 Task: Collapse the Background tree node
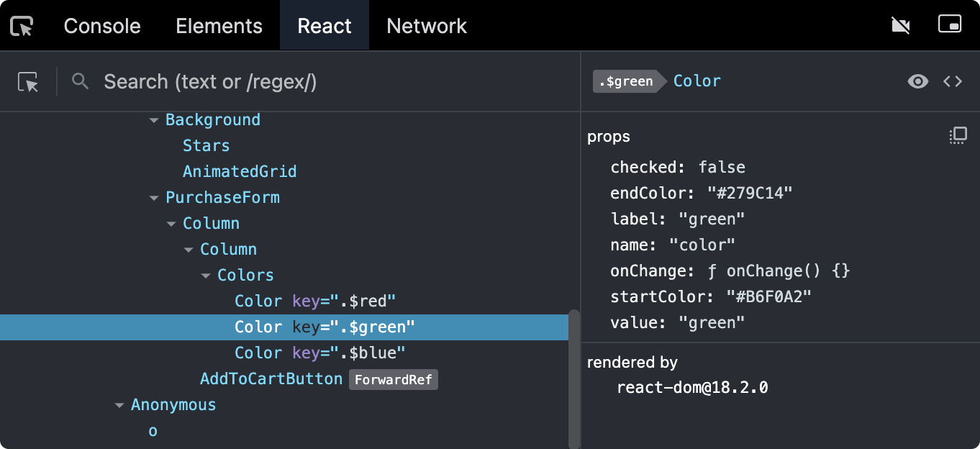tap(154, 120)
